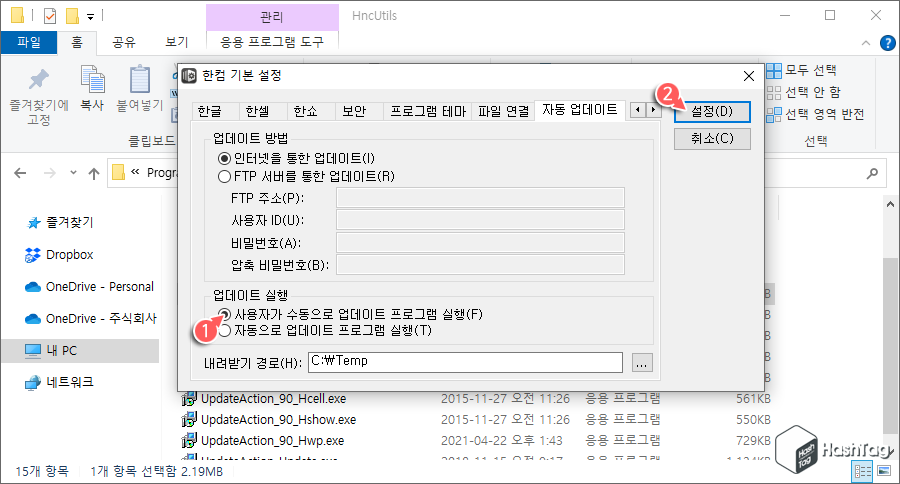Switch to large icons view in status bar
The height and width of the screenshot is (484, 900).
[885, 471]
